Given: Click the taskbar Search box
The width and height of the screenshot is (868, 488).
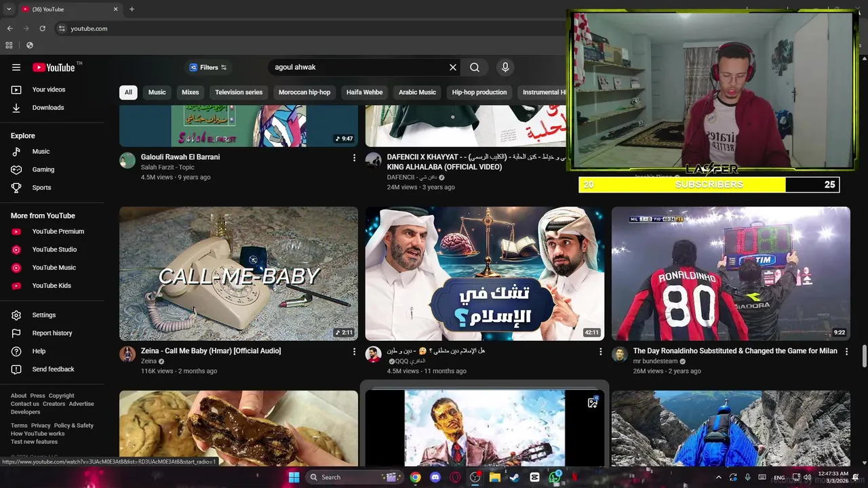Looking at the screenshot, I should [x=354, y=477].
